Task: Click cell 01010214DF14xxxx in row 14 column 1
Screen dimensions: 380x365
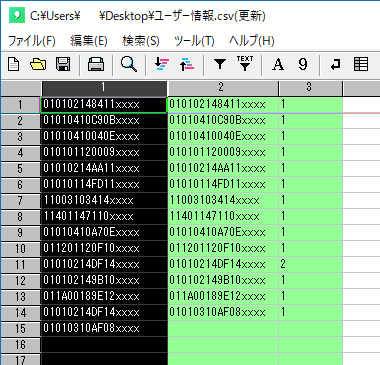Action: pyautogui.click(x=104, y=313)
